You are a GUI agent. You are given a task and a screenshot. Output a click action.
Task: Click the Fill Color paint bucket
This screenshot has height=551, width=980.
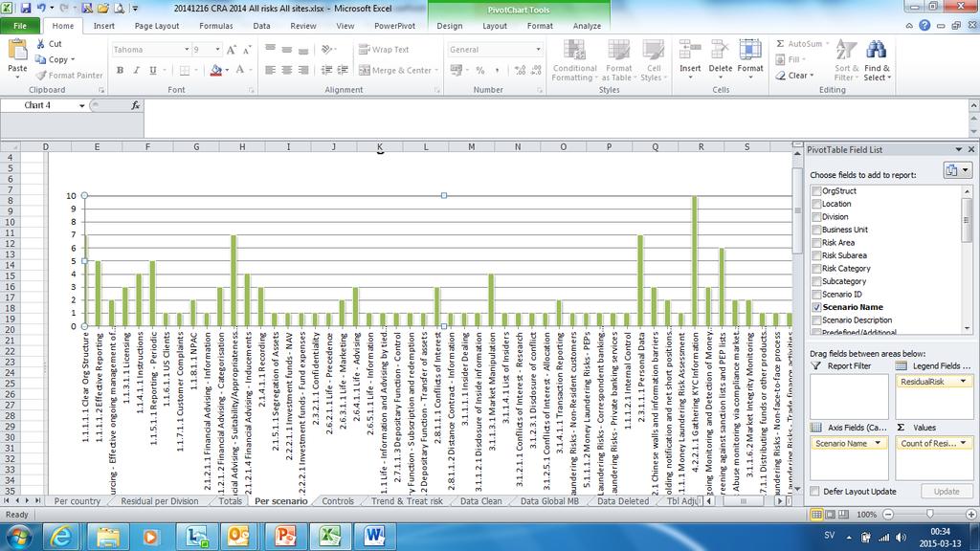(215, 70)
